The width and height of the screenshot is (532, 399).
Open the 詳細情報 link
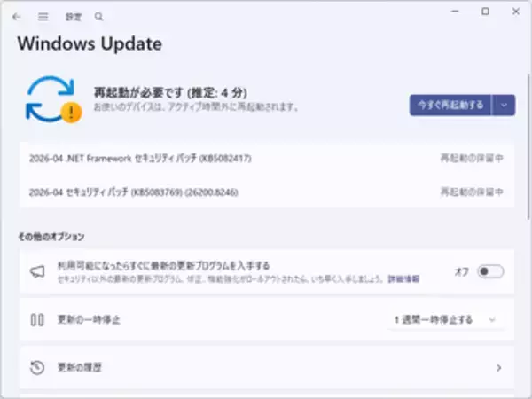coord(403,279)
